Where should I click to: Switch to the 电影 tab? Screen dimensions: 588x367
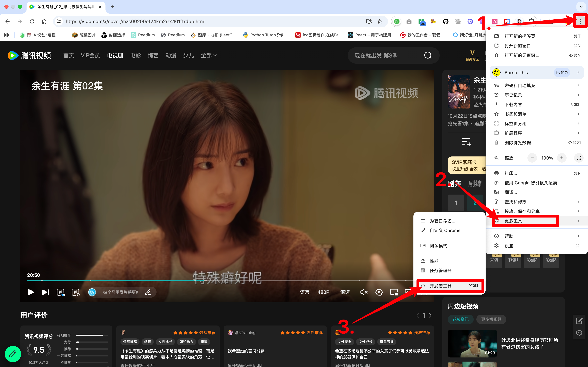click(x=135, y=55)
